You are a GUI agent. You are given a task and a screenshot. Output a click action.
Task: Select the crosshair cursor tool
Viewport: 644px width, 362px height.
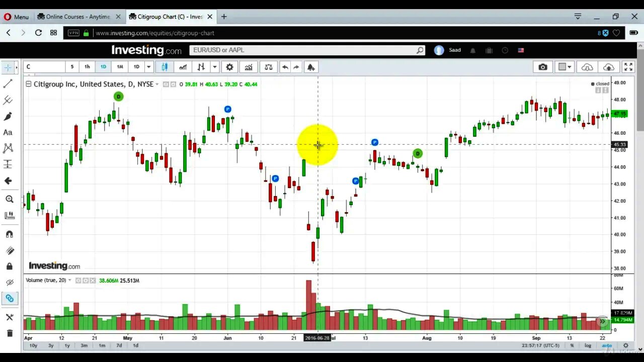coord(8,67)
